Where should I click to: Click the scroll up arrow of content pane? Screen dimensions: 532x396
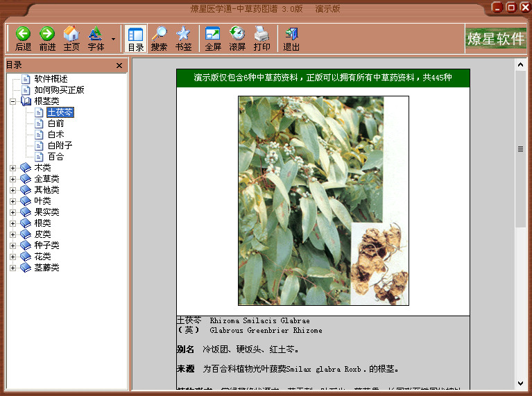(x=520, y=64)
